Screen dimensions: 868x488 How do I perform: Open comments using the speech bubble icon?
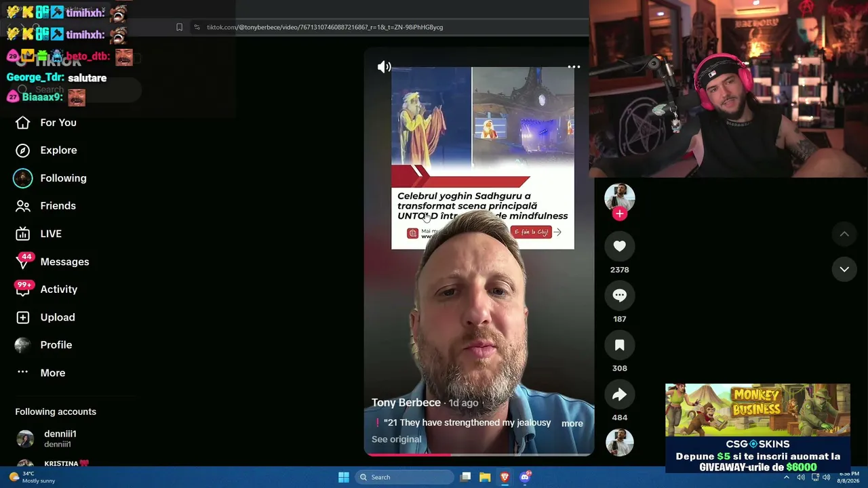(619, 296)
